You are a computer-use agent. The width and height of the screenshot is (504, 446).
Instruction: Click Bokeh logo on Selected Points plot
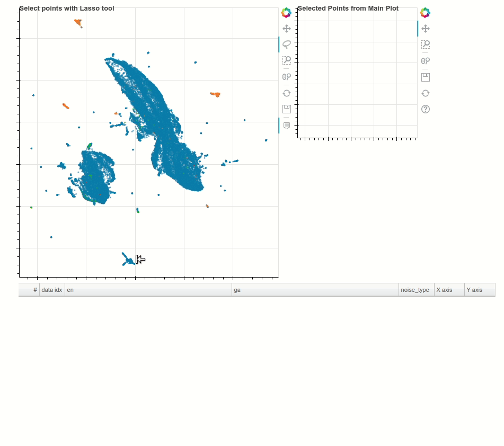pos(425,13)
